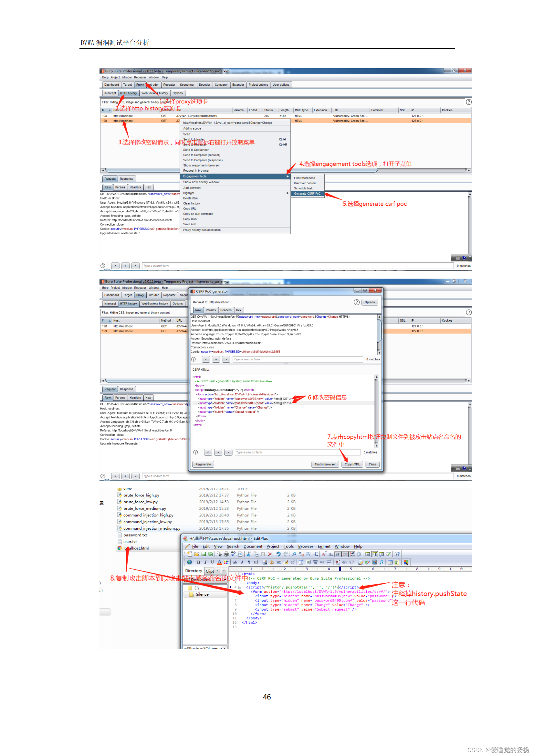The image size is (534, 756).
Task: Click the New document icon in EditPlus
Action: tap(190, 554)
